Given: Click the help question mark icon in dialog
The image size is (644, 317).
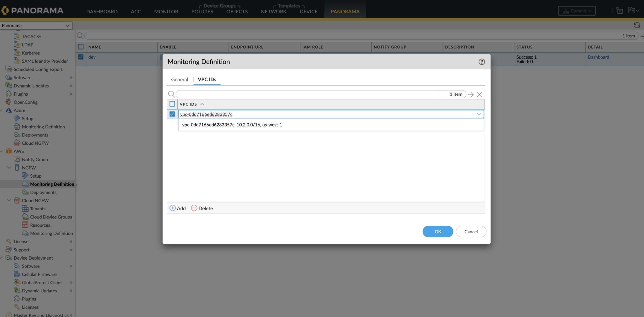Looking at the screenshot, I should point(481,62).
